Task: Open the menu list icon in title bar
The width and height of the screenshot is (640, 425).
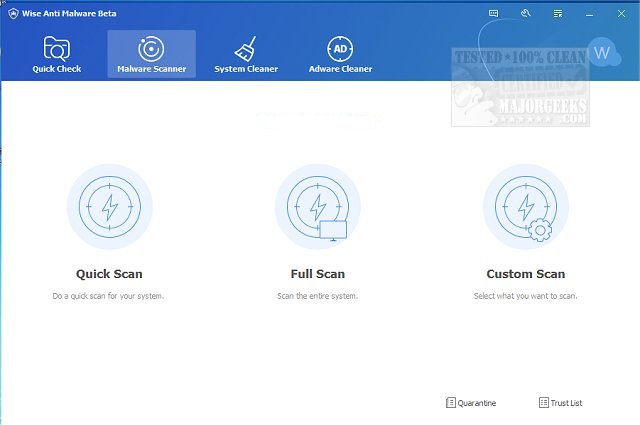Action: click(x=558, y=14)
